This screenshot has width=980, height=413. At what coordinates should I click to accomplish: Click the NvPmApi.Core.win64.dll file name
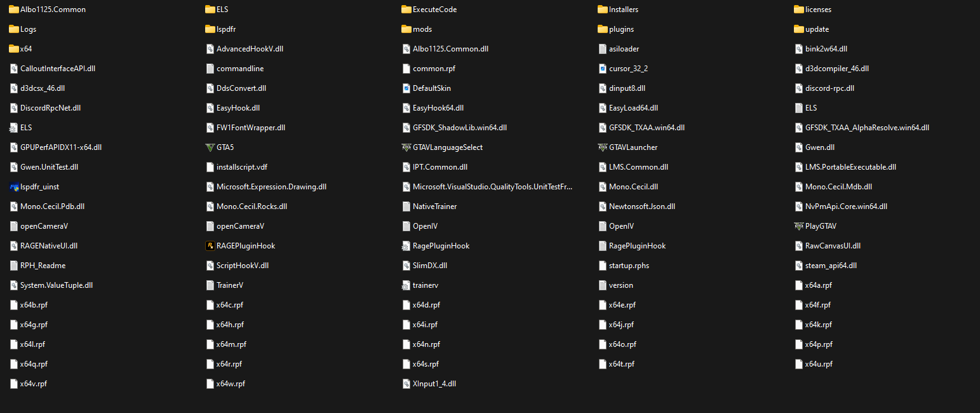(x=846, y=207)
